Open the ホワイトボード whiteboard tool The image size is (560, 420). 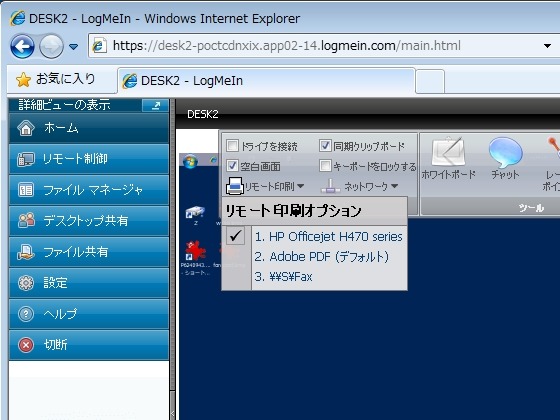click(x=448, y=158)
